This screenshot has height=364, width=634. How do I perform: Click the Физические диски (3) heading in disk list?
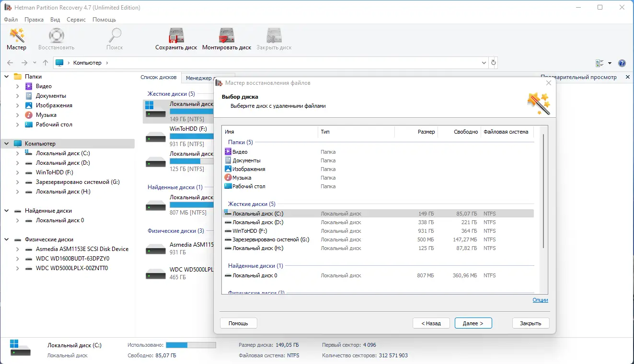pos(176,231)
